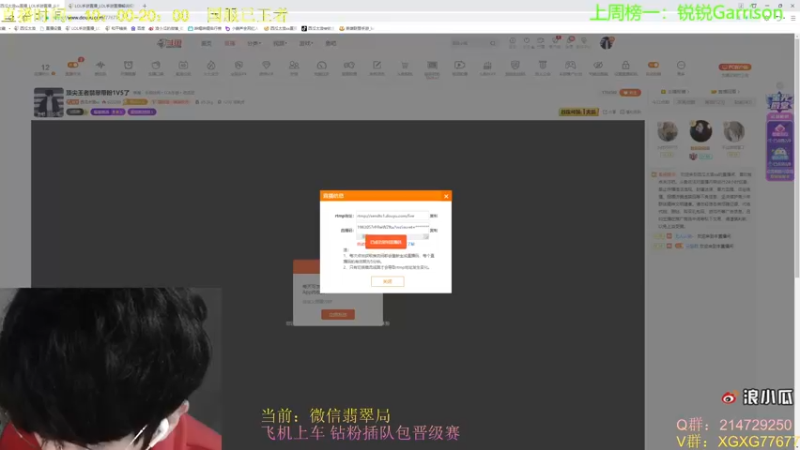This screenshot has width=800, height=450.
Task: Open the right yellow-icon link in sidebar
Action: pos(724,92)
